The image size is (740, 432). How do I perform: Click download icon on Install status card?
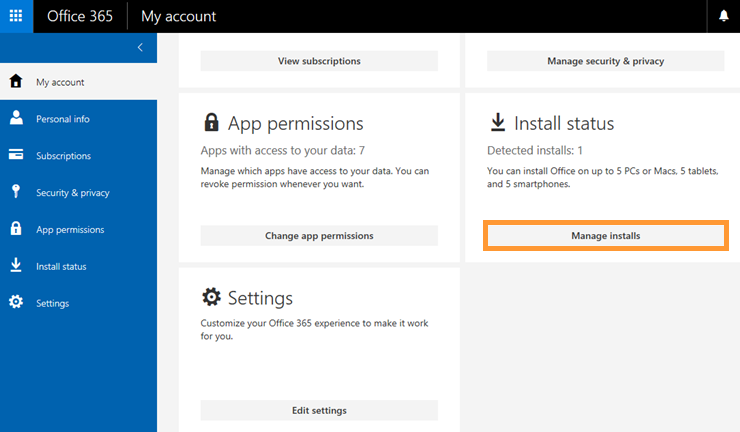coord(498,122)
